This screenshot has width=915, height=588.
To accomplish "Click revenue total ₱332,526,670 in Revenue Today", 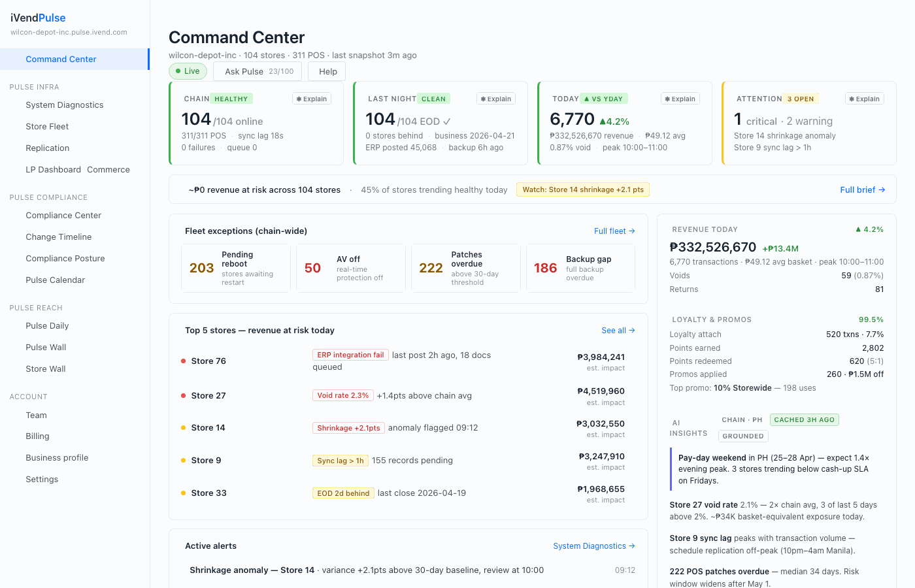I will coord(713,247).
